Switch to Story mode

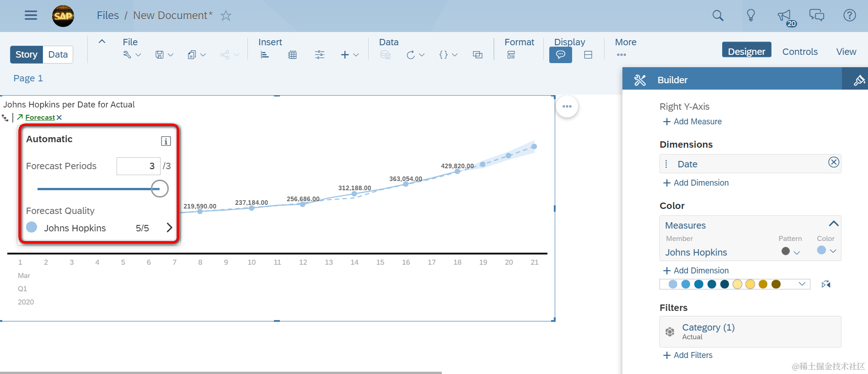tap(27, 54)
